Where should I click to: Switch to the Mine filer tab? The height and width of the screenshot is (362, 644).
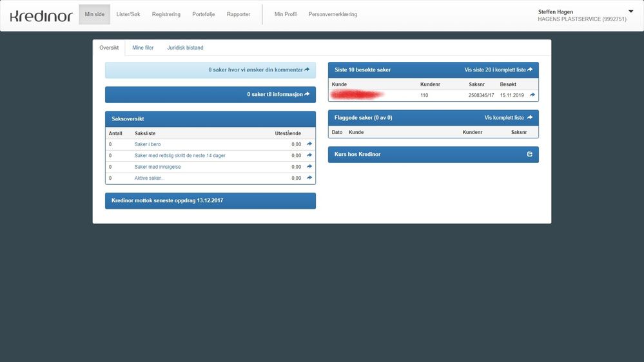tap(143, 48)
